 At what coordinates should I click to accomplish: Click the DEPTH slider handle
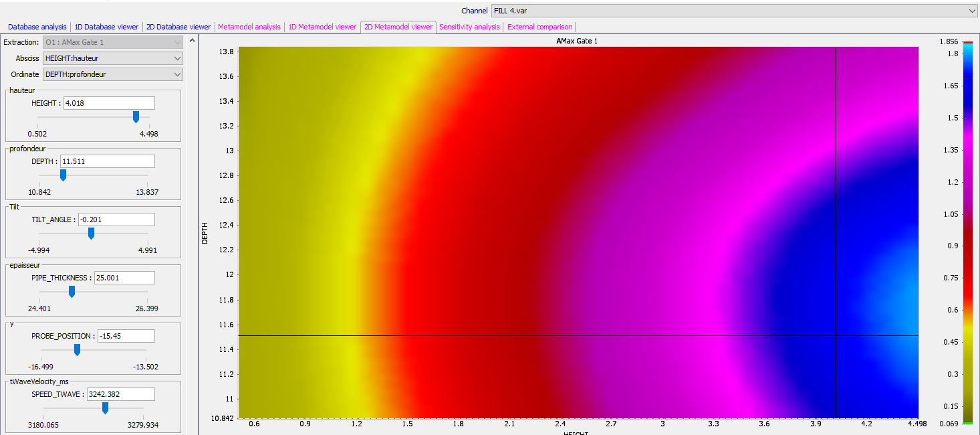click(63, 175)
